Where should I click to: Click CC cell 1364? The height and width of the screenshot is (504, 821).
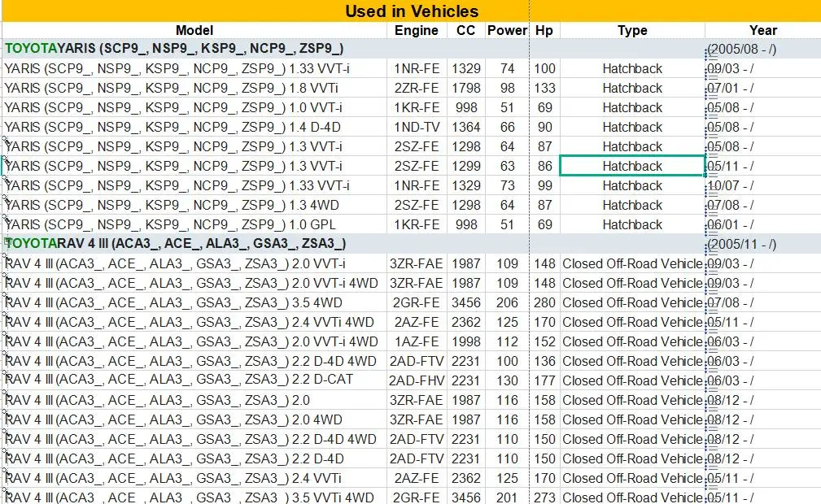466,127
